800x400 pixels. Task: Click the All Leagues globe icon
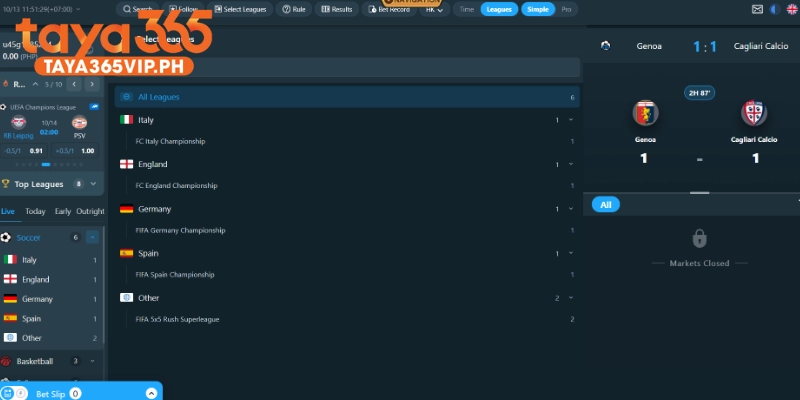[x=127, y=96]
